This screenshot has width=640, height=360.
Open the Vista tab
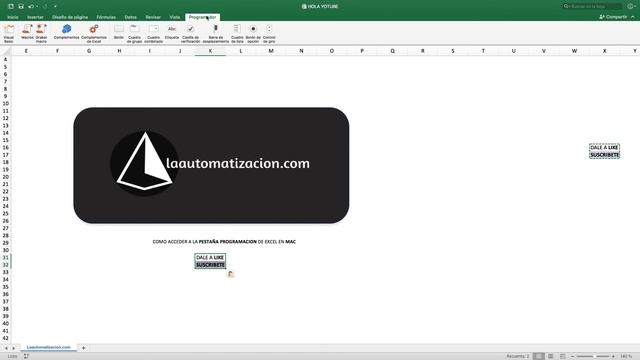(x=175, y=17)
